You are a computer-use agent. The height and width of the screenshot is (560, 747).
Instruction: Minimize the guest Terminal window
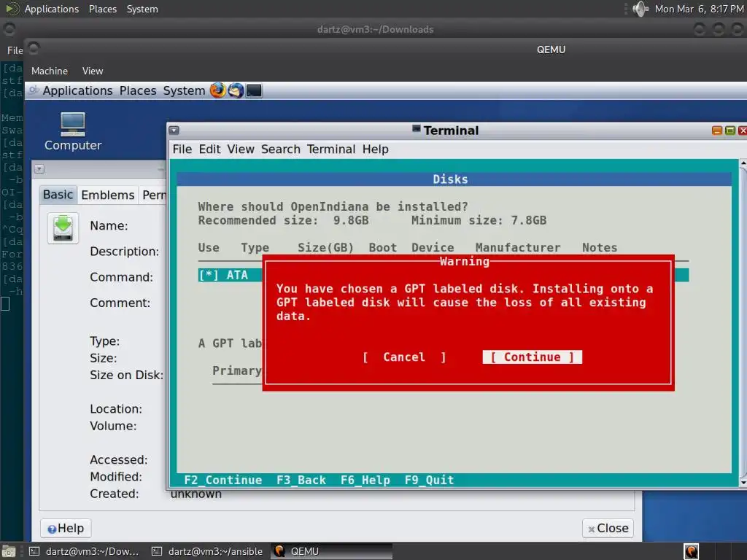pos(717,130)
